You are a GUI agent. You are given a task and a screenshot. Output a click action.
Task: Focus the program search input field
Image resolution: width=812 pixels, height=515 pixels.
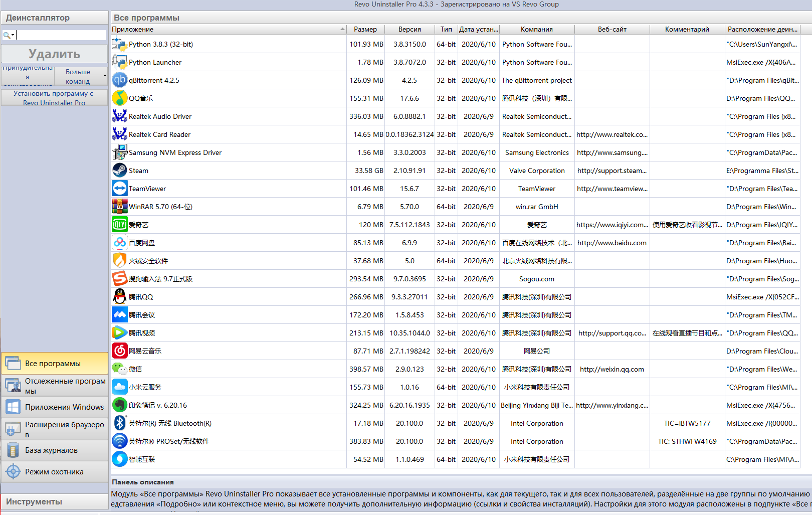pyautogui.click(x=60, y=35)
